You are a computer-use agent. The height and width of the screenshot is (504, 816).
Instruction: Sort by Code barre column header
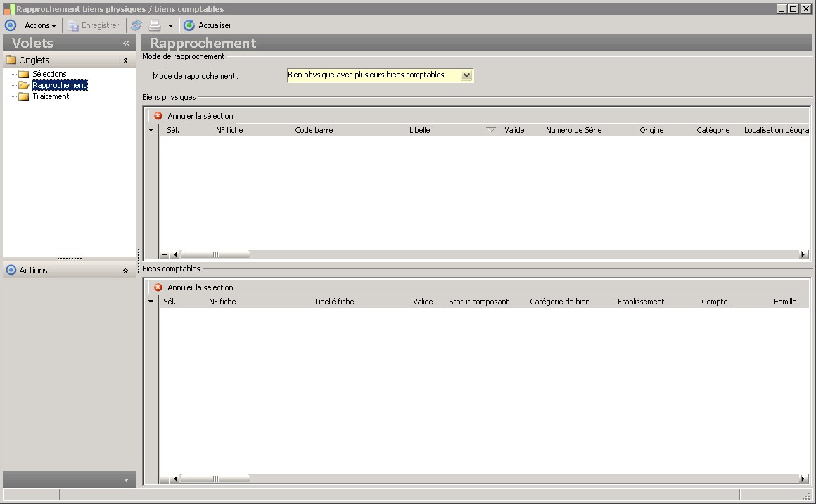(x=314, y=130)
